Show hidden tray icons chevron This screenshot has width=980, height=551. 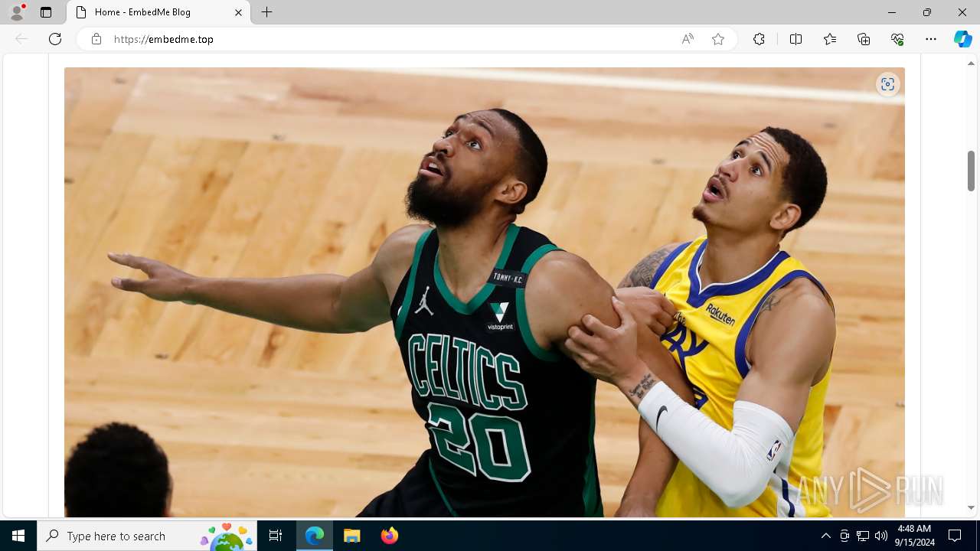tap(825, 536)
